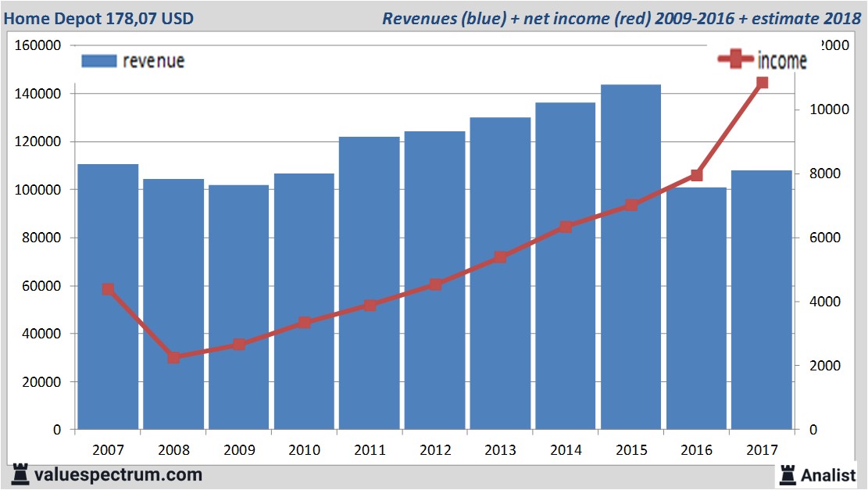Pick the 2013 revenue bar
The image size is (868, 490).
(x=500, y=274)
